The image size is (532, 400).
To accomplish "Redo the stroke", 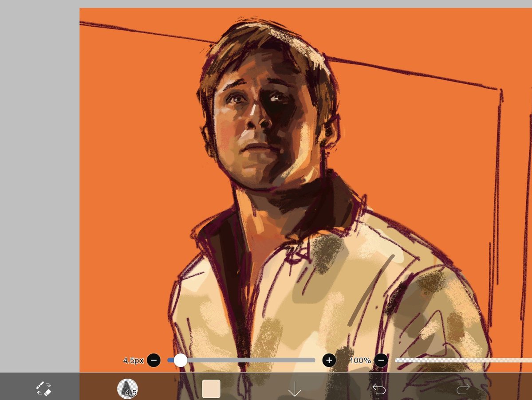I will (x=463, y=389).
